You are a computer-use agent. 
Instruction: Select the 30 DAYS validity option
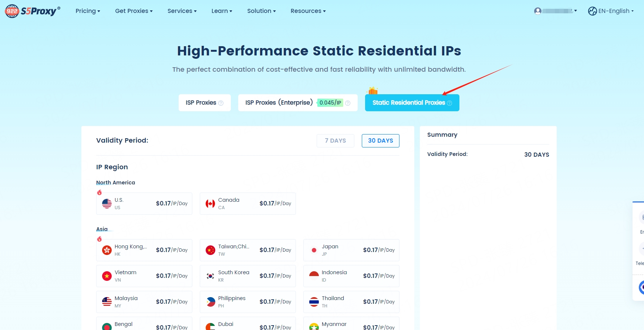(380, 141)
